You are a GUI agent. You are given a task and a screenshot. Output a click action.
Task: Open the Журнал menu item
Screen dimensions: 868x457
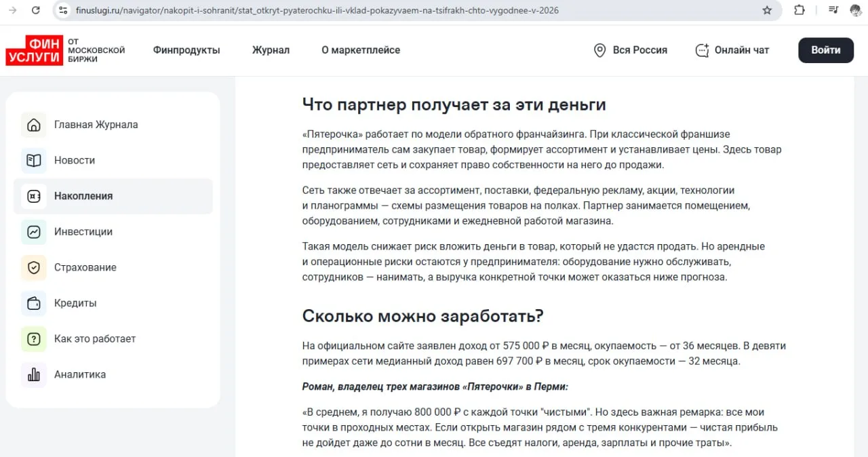pyautogui.click(x=271, y=50)
